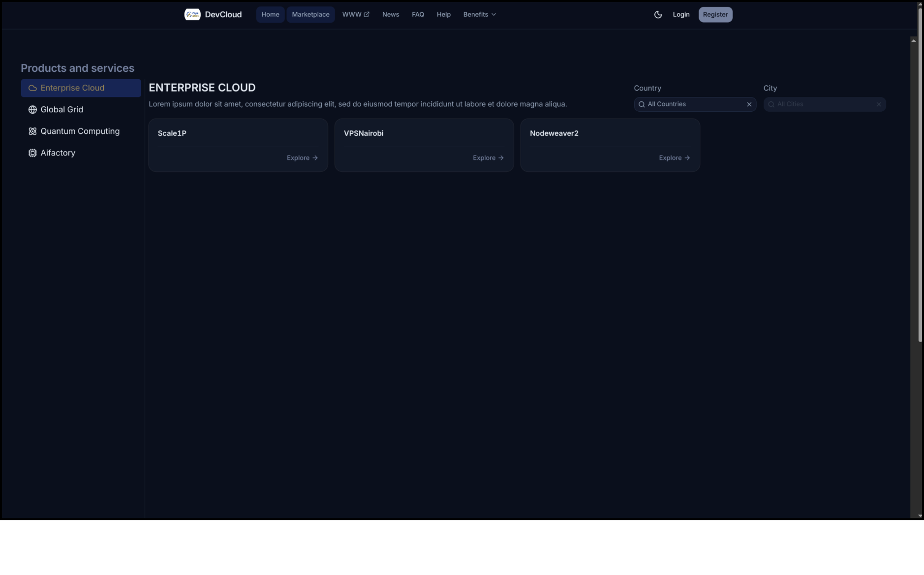Click the Country label
924x575 pixels.
[647, 88]
